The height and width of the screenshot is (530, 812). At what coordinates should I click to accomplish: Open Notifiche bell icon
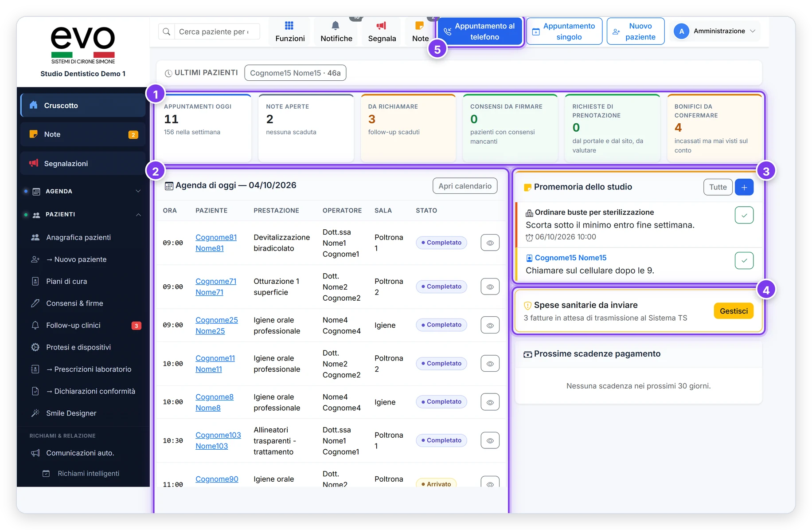pyautogui.click(x=336, y=26)
